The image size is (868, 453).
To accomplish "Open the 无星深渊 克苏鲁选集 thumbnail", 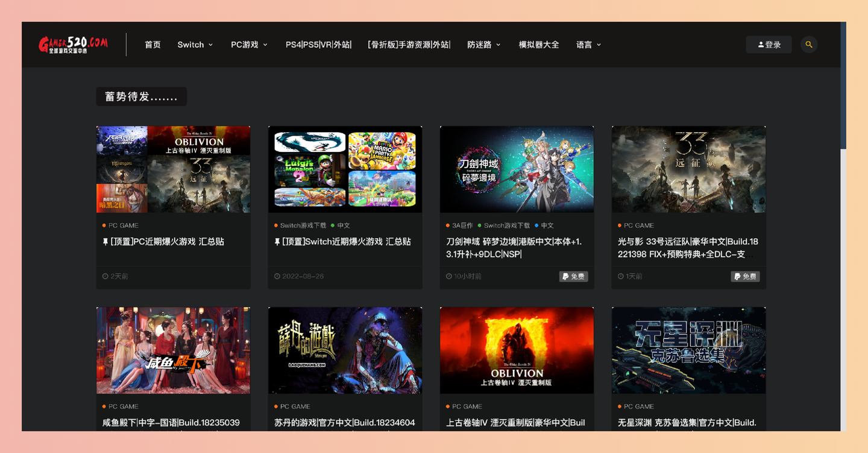I will (689, 350).
